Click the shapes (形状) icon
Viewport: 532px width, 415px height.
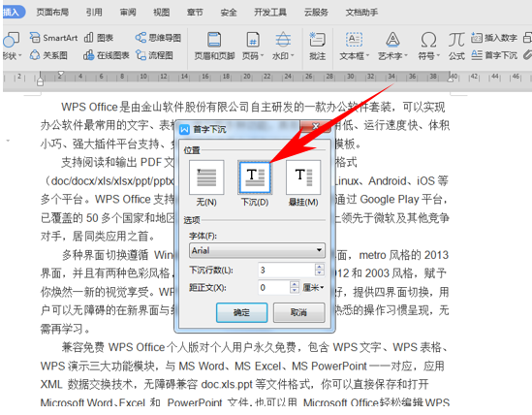click(12, 40)
